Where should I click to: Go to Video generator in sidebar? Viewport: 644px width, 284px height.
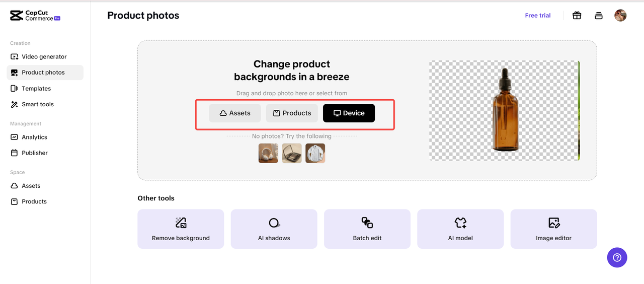click(x=44, y=57)
